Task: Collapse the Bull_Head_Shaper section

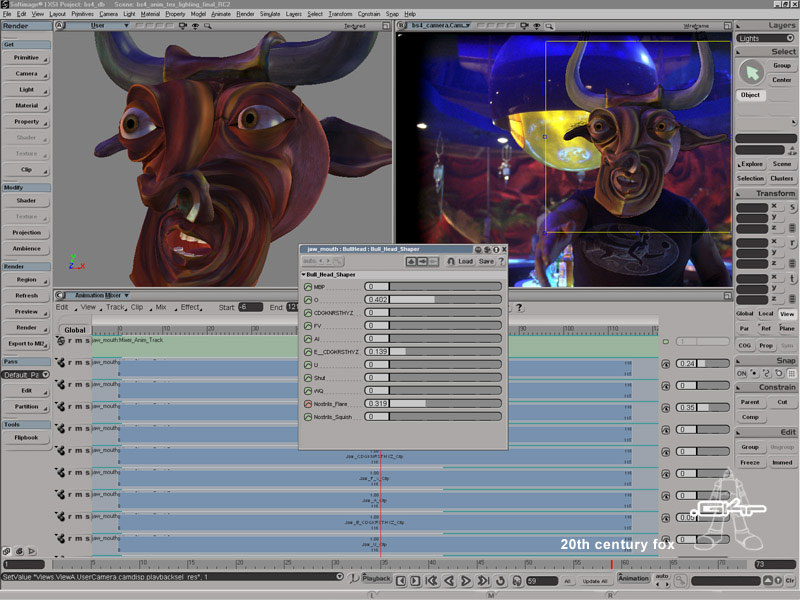Action: click(303, 274)
